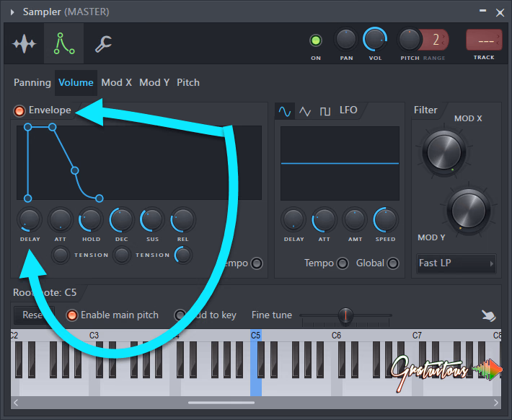
Task: Click the LFO ATT knob
Action: [x=324, y=219]
